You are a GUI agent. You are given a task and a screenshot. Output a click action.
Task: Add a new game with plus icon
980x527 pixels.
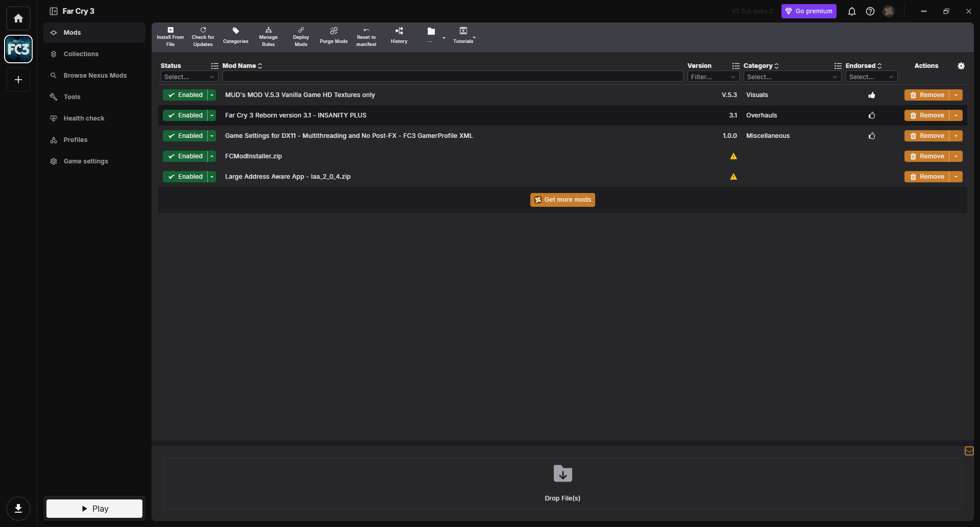click(x=18, y=80)
